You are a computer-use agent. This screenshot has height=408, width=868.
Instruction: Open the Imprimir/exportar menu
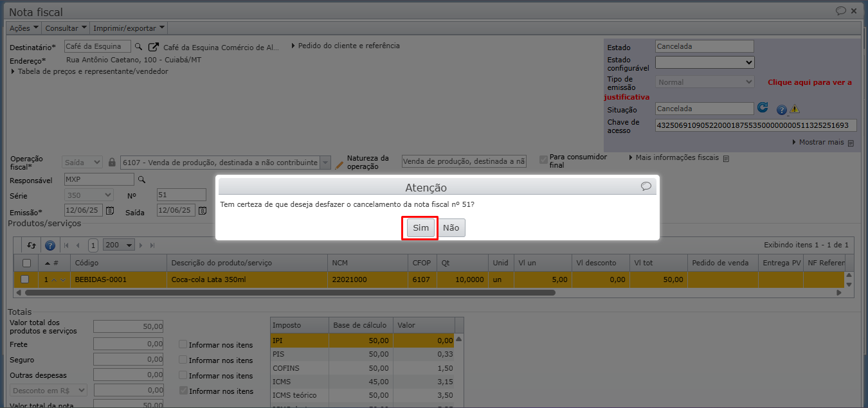pos(129,28)
